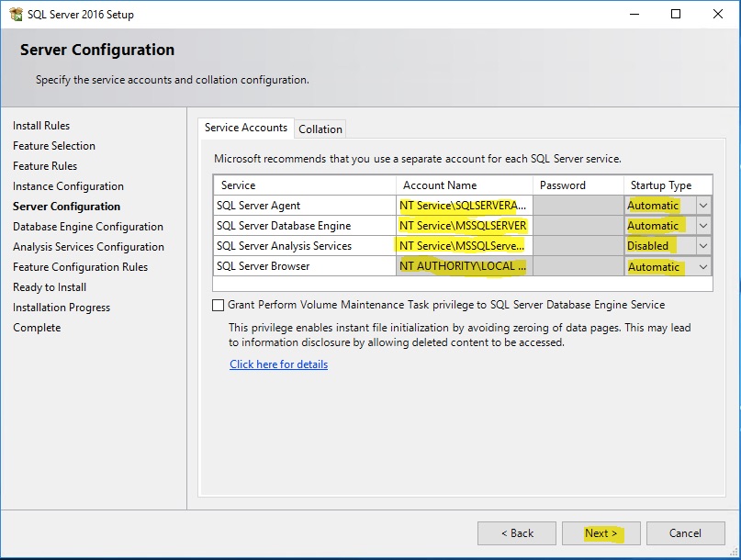Maximize the setup window
The width and height of the screenshot is (741, 560).
(x=676, y=14)
